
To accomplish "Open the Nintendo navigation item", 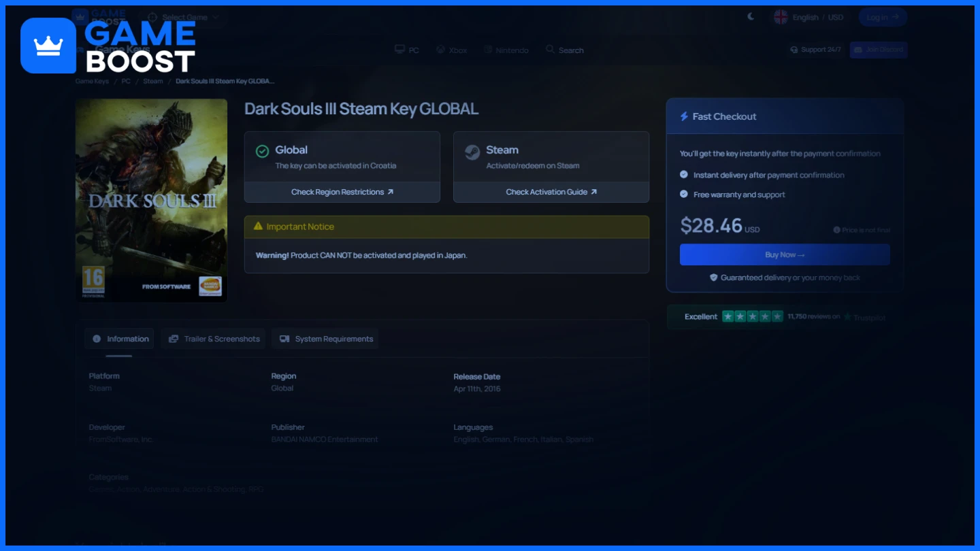I will click(x=506, y=50).
